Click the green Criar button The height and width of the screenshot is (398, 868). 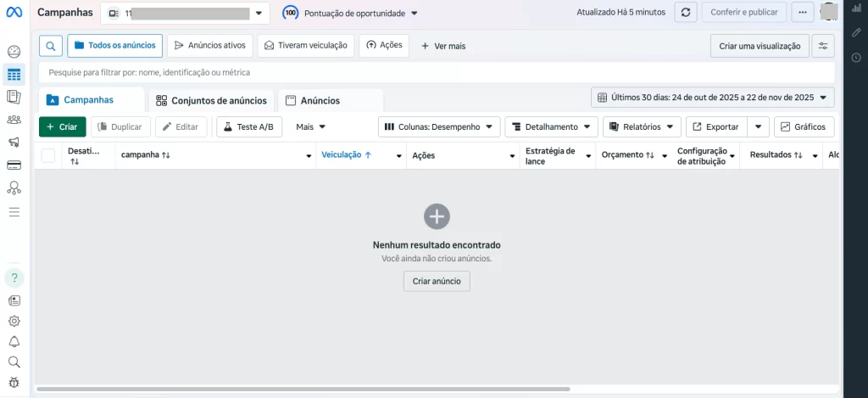click(x=62, y=126)
